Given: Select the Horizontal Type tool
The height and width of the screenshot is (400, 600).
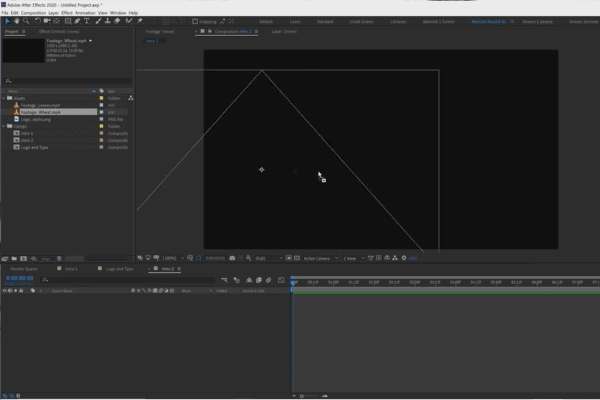Looking at the screenshot, I should (87, 21).
